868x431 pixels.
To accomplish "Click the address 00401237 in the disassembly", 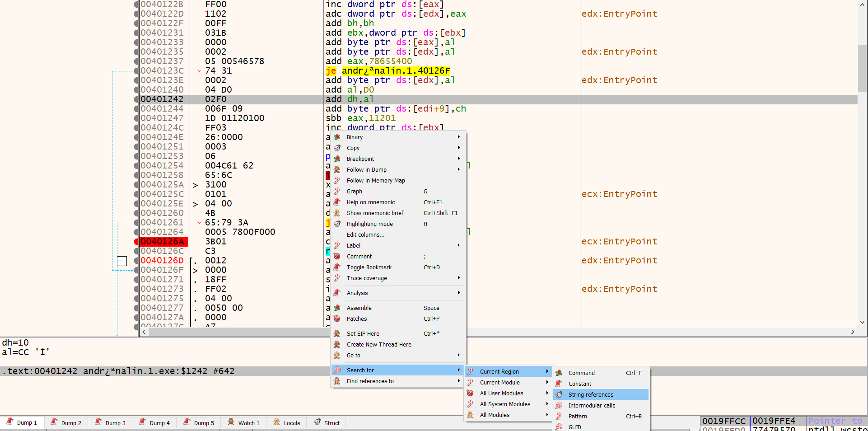I will point(162,61).
